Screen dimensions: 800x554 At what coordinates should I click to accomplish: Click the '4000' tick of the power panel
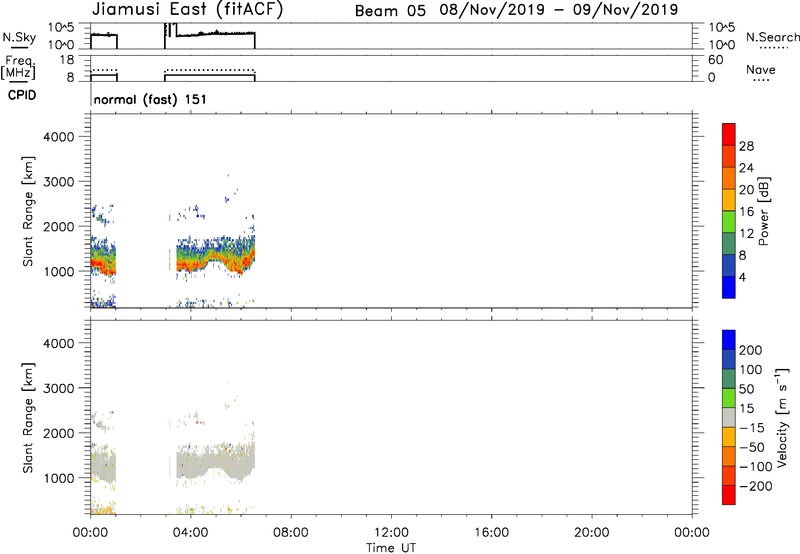tap(59, 137)
